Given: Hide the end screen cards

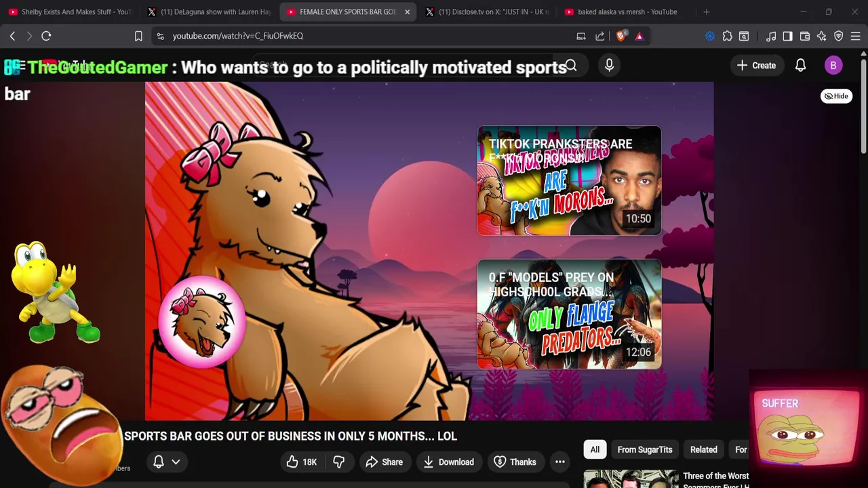Looking at the screenshot, I should point(836,96).
